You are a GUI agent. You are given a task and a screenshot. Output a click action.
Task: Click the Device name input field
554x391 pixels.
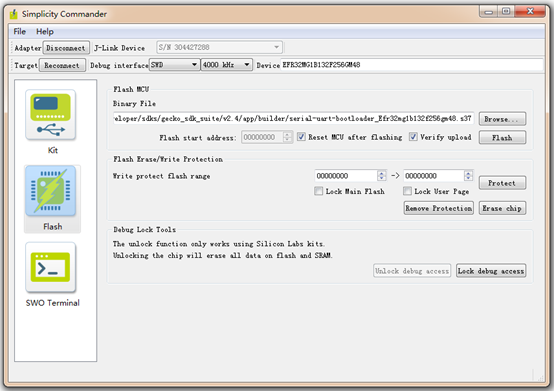tap(412, 65)
